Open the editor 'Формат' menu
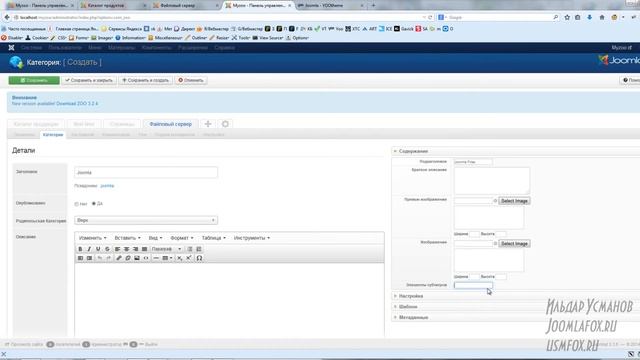Screen dimensions: 640x360 point(182,238)
